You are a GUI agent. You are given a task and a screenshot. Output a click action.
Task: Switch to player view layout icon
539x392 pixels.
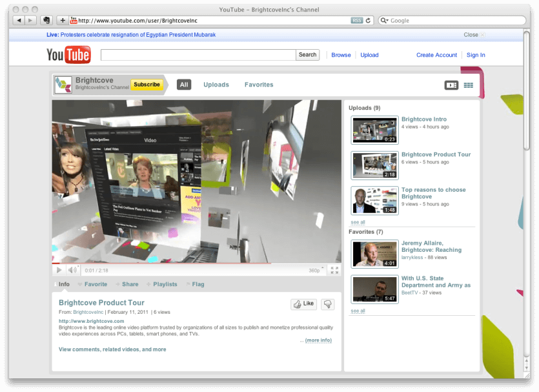[x=451, y=85]
